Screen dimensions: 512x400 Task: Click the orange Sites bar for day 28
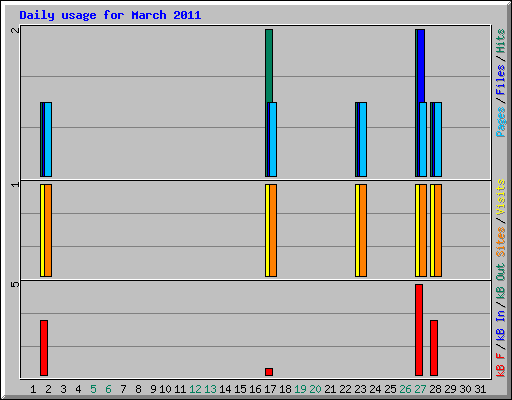(x=438, y=230)
